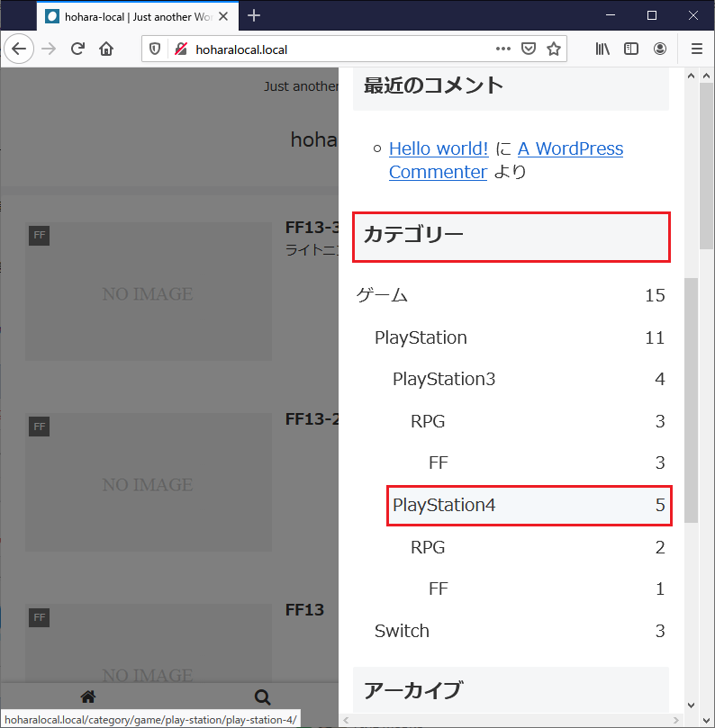The width and height of the screenshot is (715, 728).
Task: Save page to Pocket
Action: [x=529, y=49]
